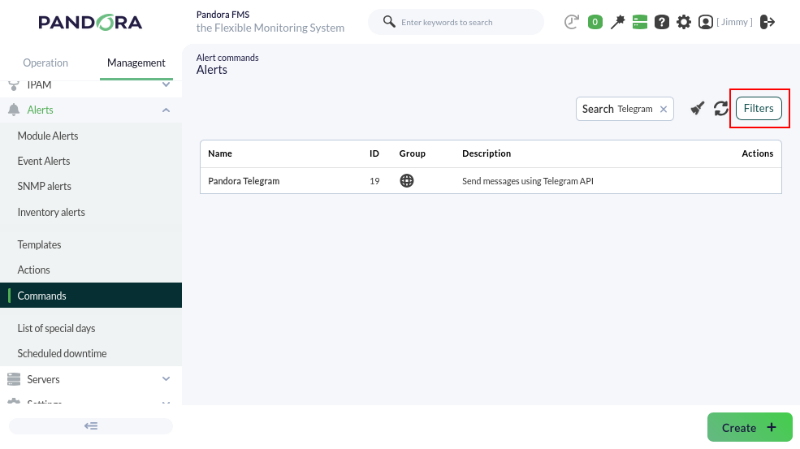Image resolution: width=800 pixels, height=449 pixels.
Task: Sort by the ID column header
Action: click(x=374, y=154)
